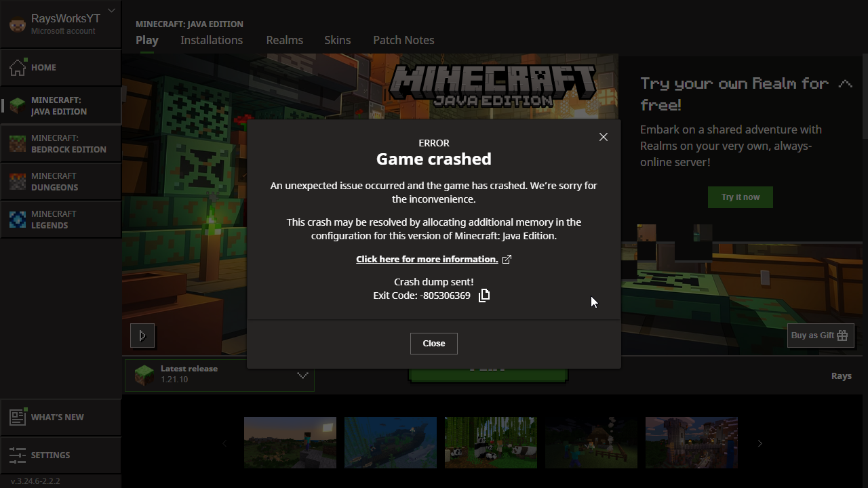Open the dark village news thumbnail
Screen dimensions: 868x488
coord(591,443)
